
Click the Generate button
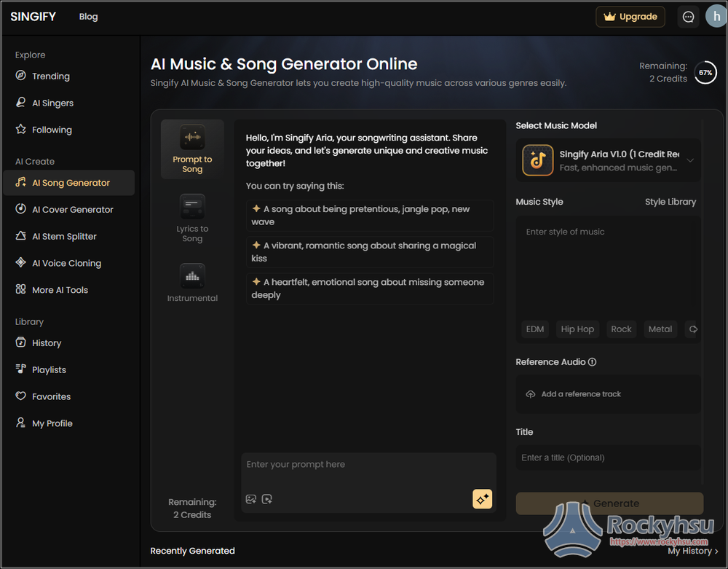tap(609, 503)
